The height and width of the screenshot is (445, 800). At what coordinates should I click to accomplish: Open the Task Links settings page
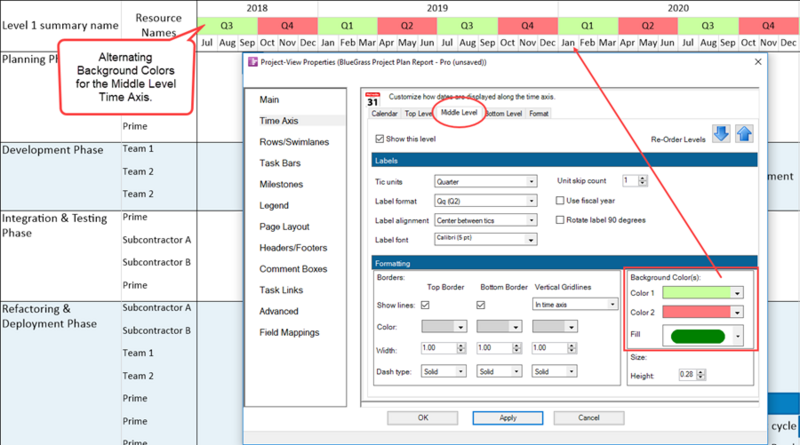click(x=281, y=290)
